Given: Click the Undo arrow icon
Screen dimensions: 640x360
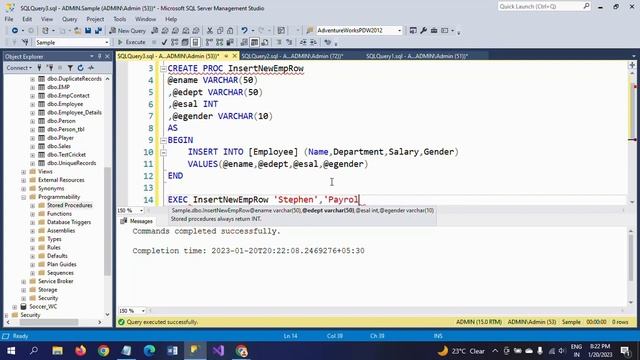Looking at the screenshot, I should 244,31.
